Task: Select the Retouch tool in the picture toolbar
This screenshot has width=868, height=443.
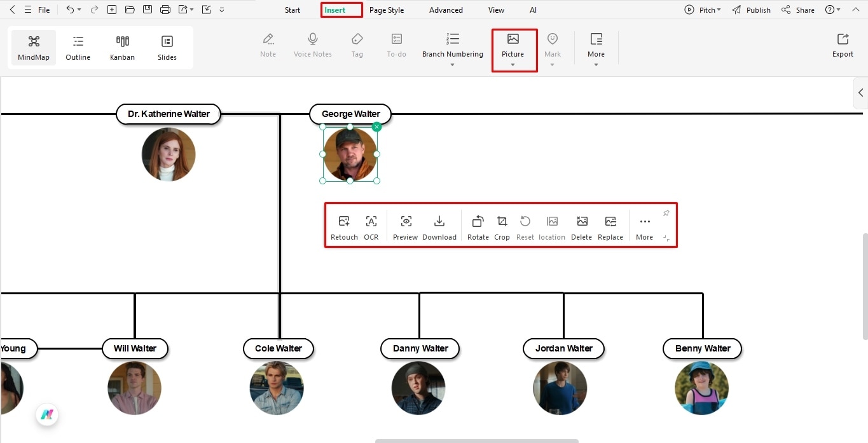Action: tap(343, 226)
